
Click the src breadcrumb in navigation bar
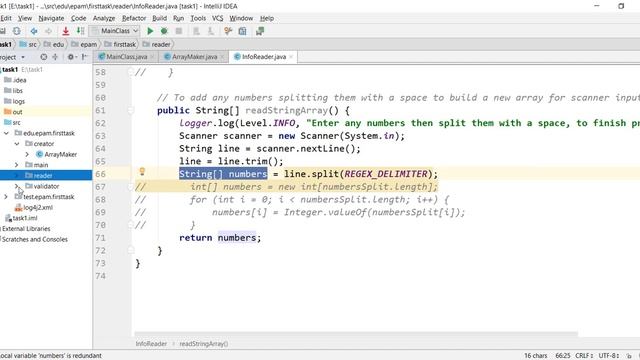pyautogui.click(x=28, y=44)
